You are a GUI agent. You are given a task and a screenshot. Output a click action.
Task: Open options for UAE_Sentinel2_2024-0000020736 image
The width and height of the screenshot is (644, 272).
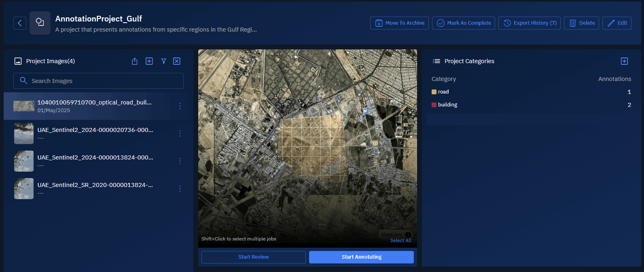tap(180, 134)
